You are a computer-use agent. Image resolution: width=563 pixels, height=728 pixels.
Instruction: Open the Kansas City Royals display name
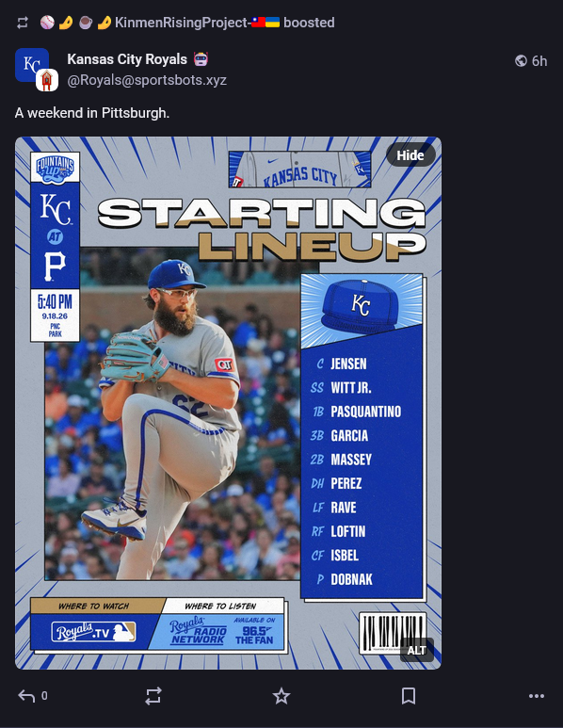click(x=127, y=59)
